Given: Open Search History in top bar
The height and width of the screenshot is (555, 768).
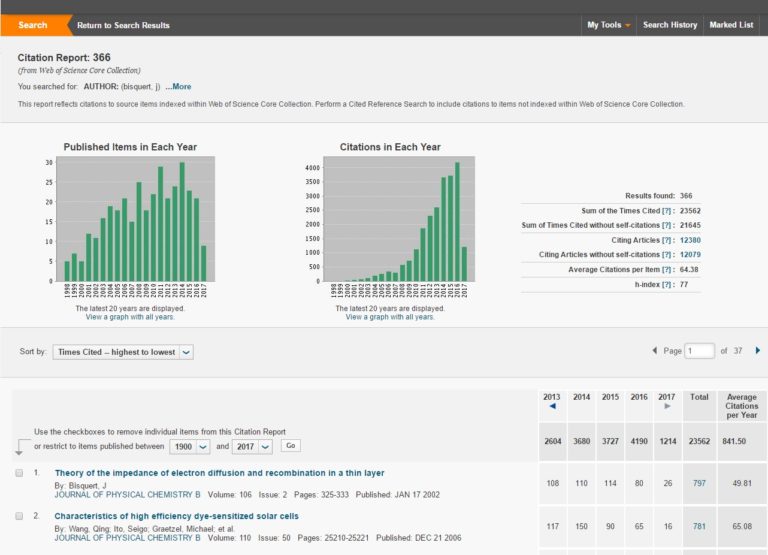Looking at the screenshot, I should 669,25.
